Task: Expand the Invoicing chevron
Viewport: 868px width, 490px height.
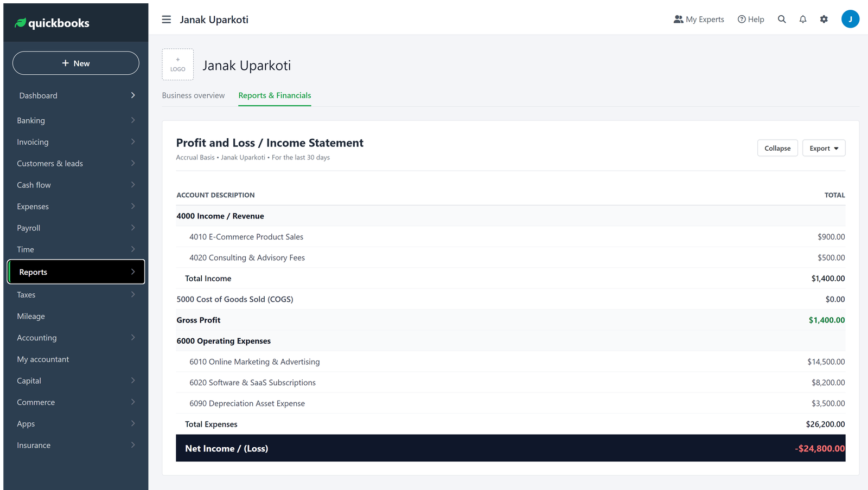Action: (133, 142)
